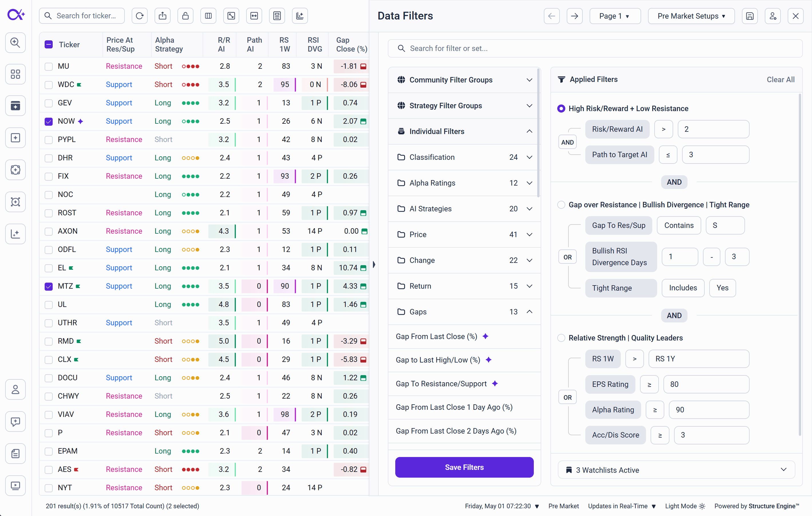Go to next filter page arrow

[575, 16]
